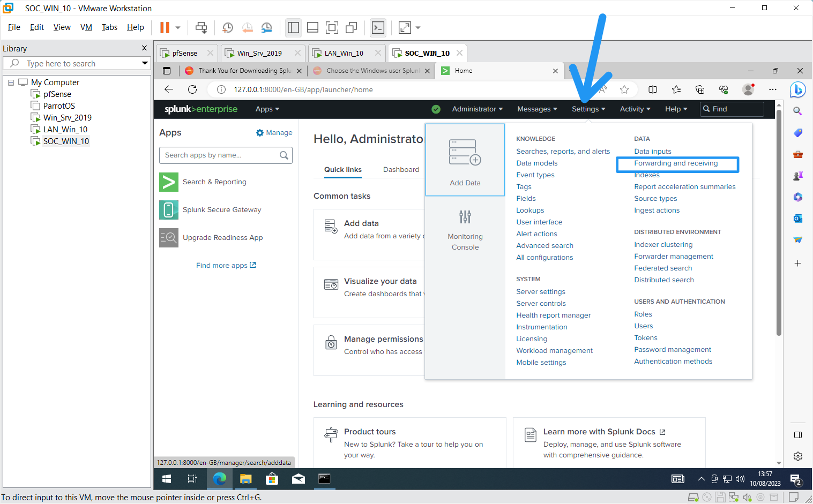Open the Windows notification center
The height and width of the screenshot is (504, 813).
[x=796, y=479]
